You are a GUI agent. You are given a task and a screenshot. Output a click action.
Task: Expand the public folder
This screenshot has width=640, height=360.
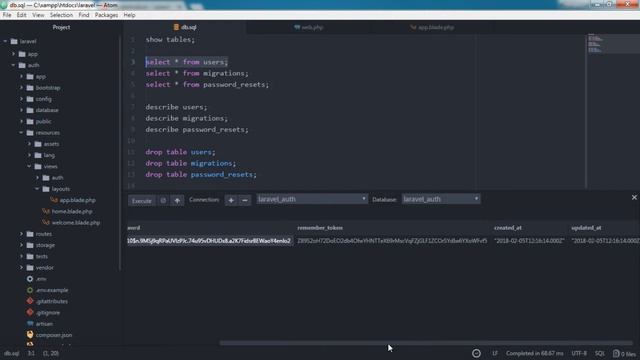(x=22, y=121)
